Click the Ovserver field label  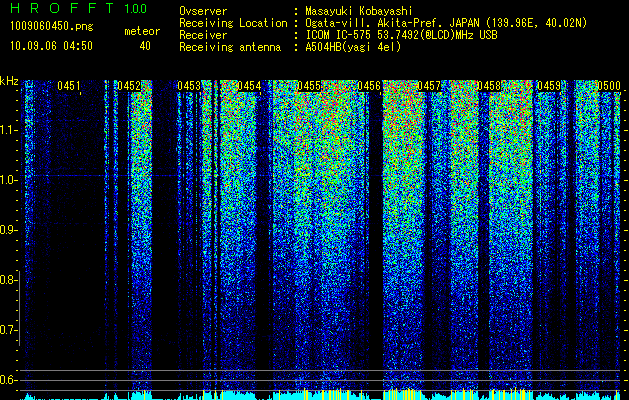tap(203, 11)
